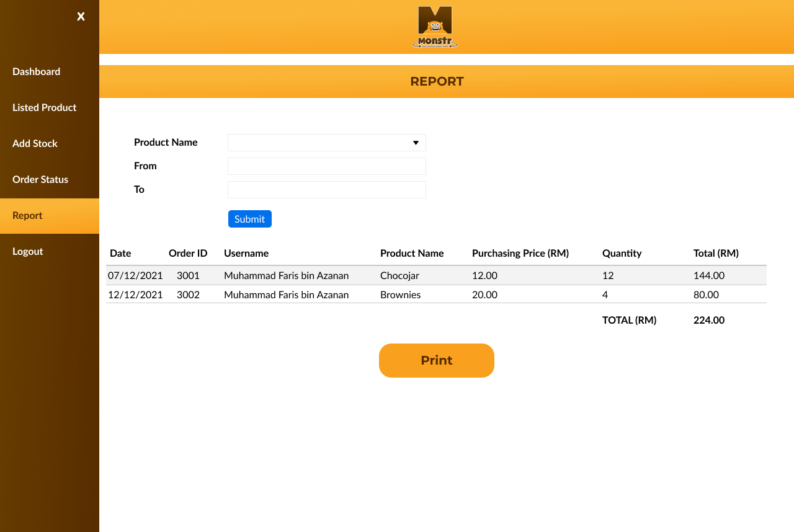This screenshot has height=532, width=794.
Task: Click the Purchasing Price (RM) column header
Action: click(x=520, y=253)
